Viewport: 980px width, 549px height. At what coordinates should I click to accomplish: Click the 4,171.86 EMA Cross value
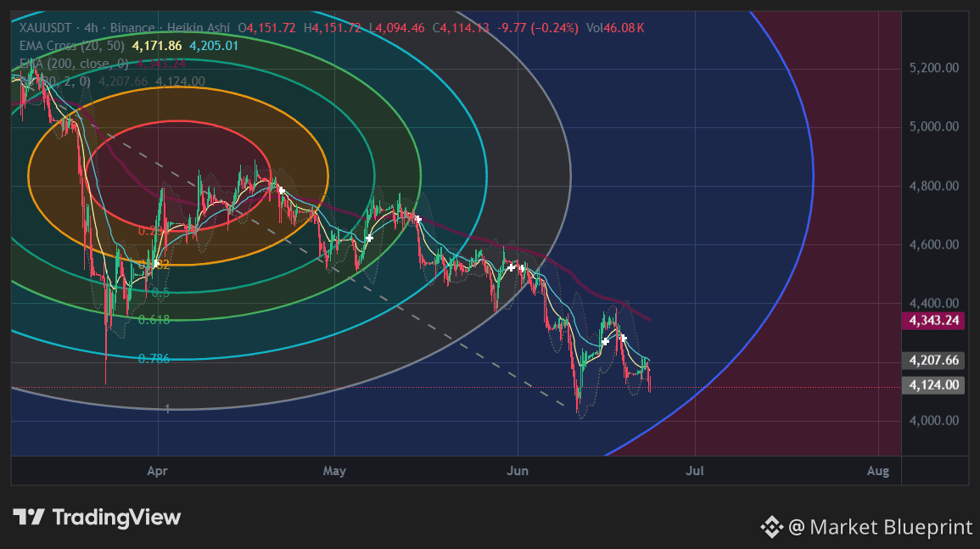(x=157, y=46)
